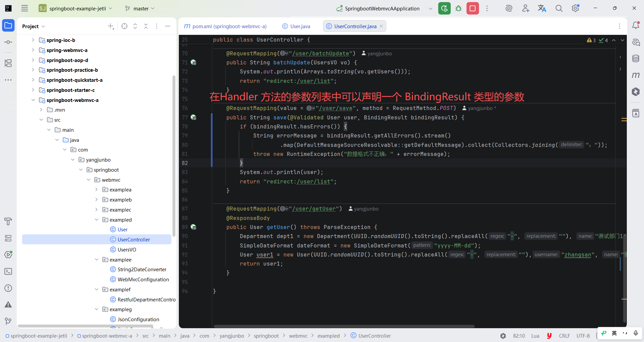Open the Commit tool window

[x=8, y=42]
